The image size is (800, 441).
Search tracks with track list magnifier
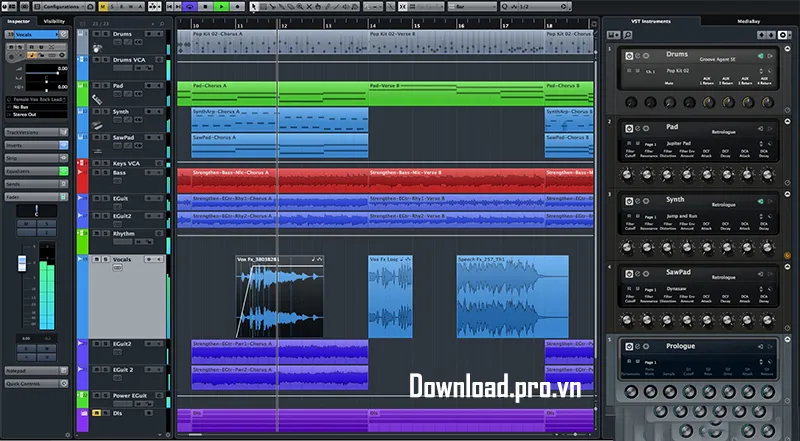(162, 24)
